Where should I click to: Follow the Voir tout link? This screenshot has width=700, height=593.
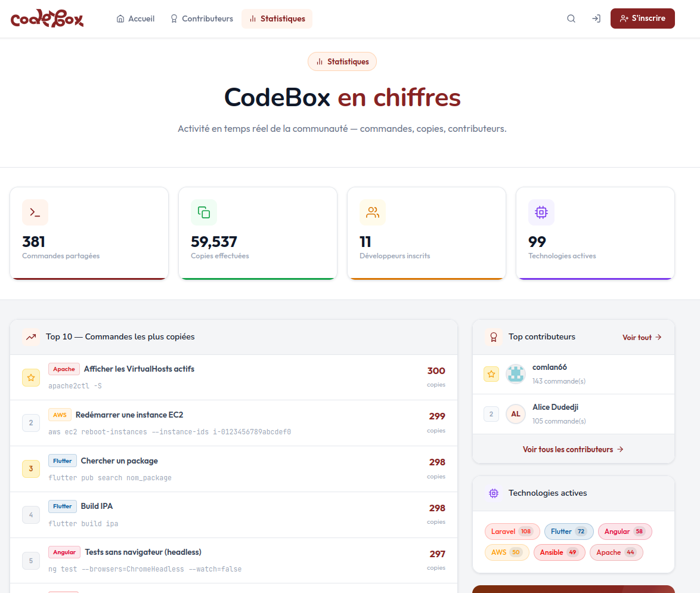coord(642,337)
